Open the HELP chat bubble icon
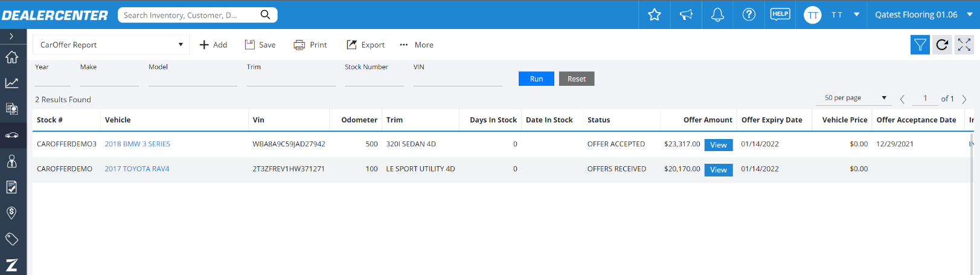 780,15
